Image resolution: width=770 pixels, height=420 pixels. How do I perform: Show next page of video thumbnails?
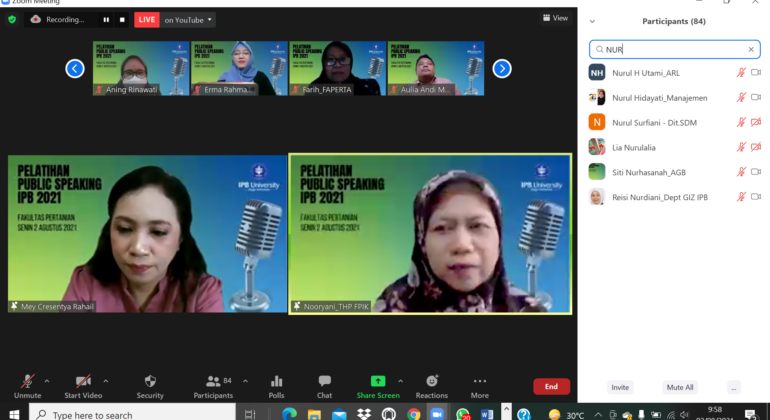502,68
